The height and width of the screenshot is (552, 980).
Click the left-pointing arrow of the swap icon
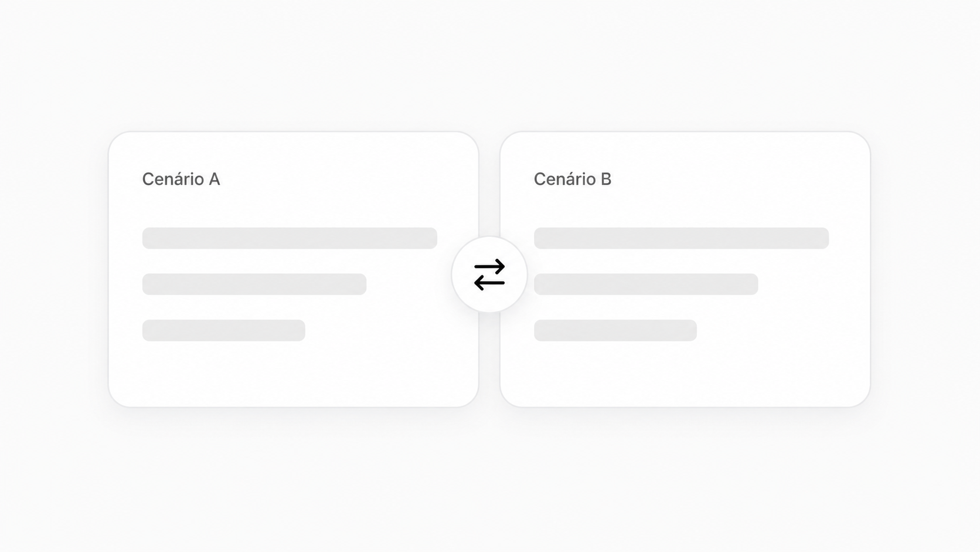[x=489, y=283]
